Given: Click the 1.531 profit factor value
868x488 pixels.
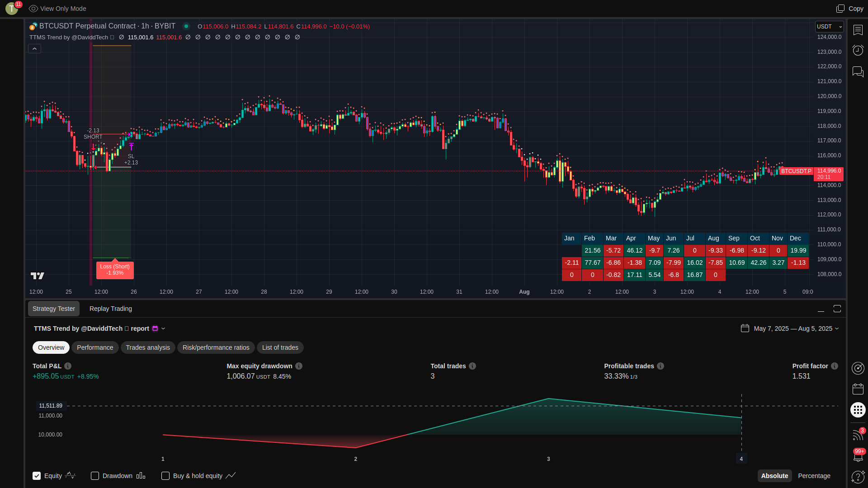Looking at the screenshot, I should 801,376.
